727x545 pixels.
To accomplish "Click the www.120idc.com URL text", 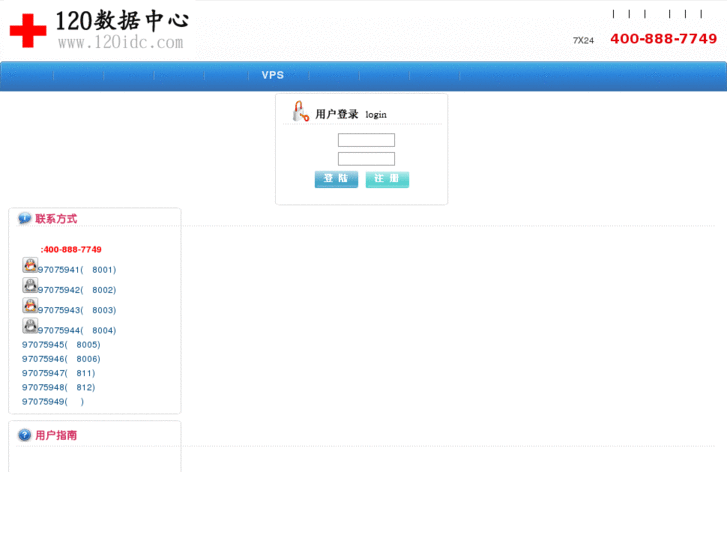I will tap(121, 43).
